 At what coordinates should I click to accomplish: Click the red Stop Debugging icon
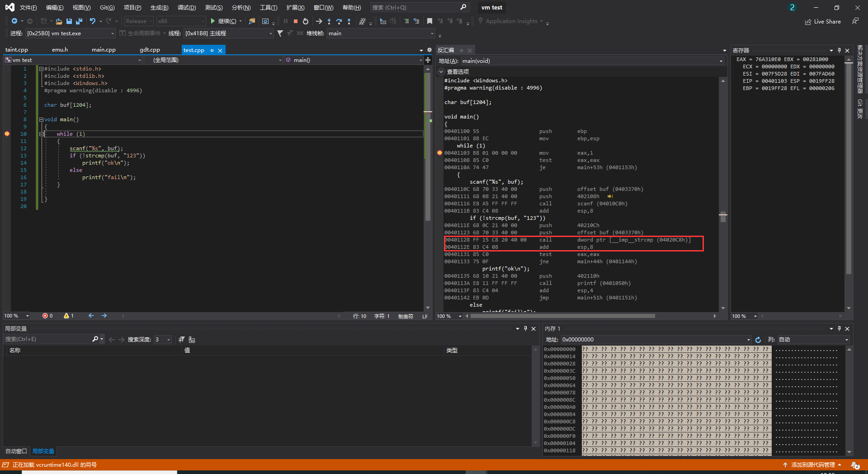[296, 21]
